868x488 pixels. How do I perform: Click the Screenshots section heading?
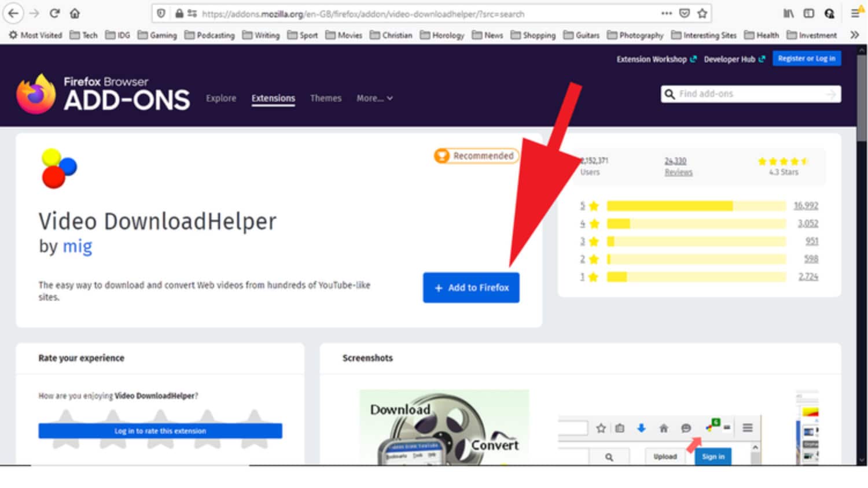click(x=367, y=358)
